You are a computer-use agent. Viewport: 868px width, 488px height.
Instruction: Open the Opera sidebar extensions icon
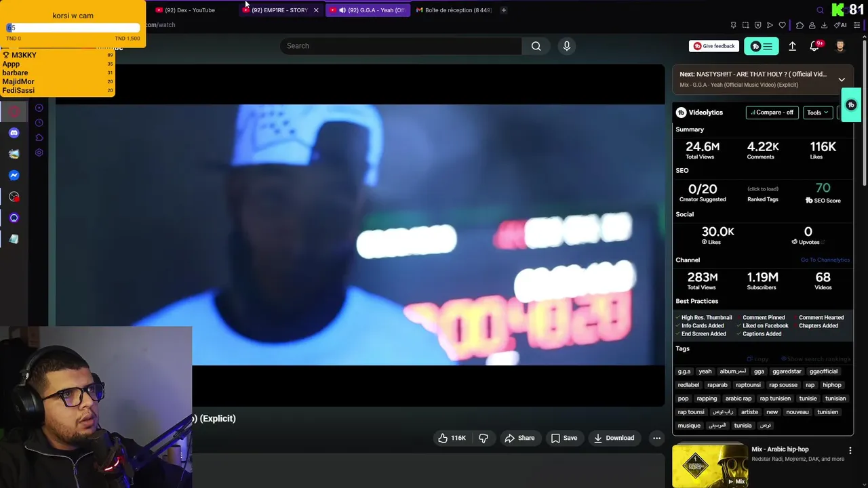coord(39,138)
